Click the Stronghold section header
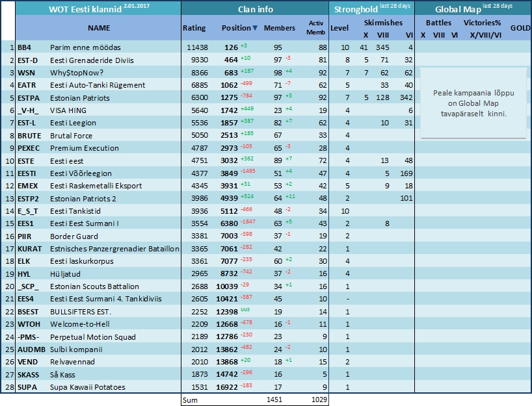 pos(356,9)
